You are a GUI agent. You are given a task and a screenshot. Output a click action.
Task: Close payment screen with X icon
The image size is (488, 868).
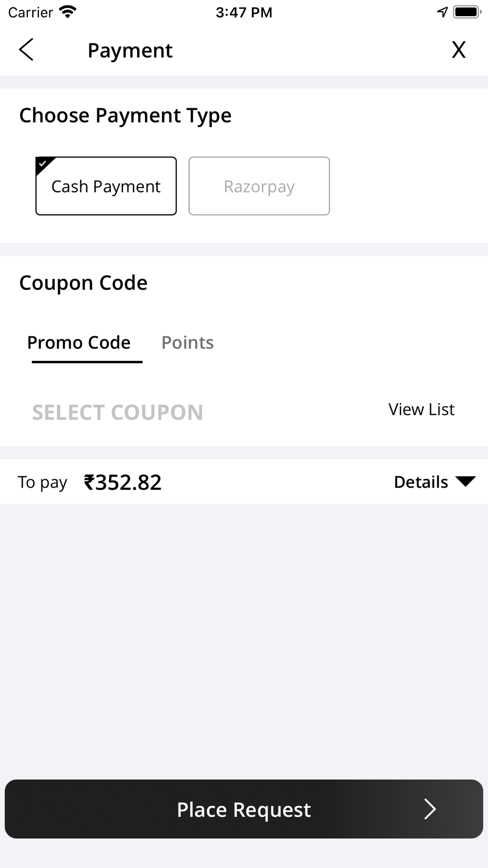[x=458, y=49]
